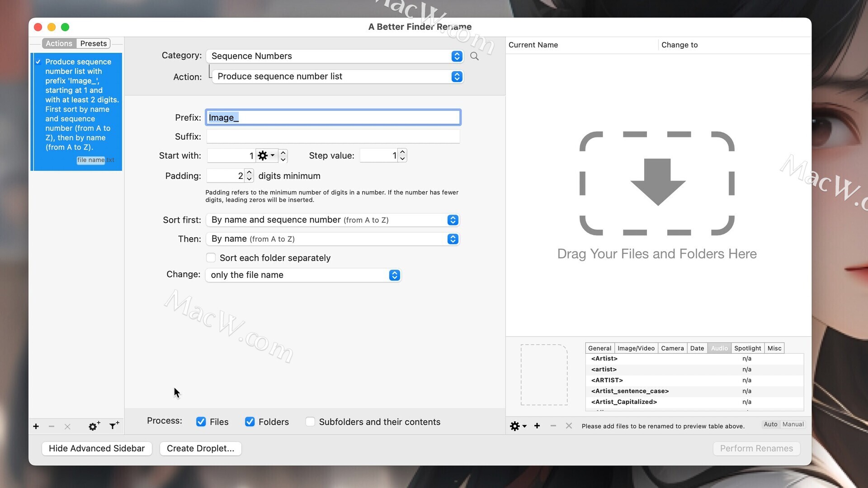This screenshot has width=868, height=488.
Task: Click the gear-plus icon in the Actions sidebar
Action: click(94, 426)
